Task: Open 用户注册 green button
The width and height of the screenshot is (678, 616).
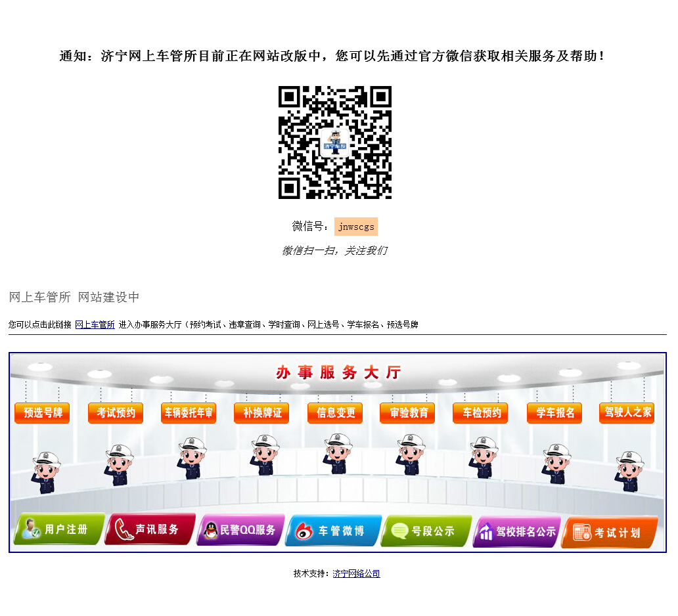Action: (59, 529)
